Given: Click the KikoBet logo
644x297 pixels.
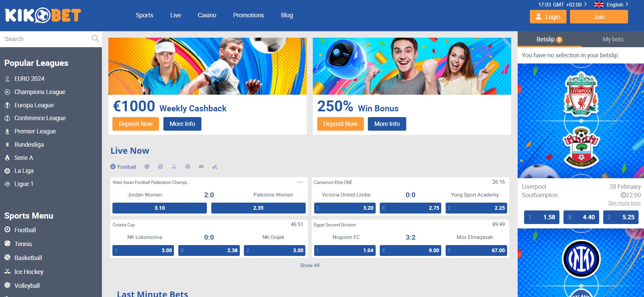Looking at the screenshot, I should (x=43, y=15).
